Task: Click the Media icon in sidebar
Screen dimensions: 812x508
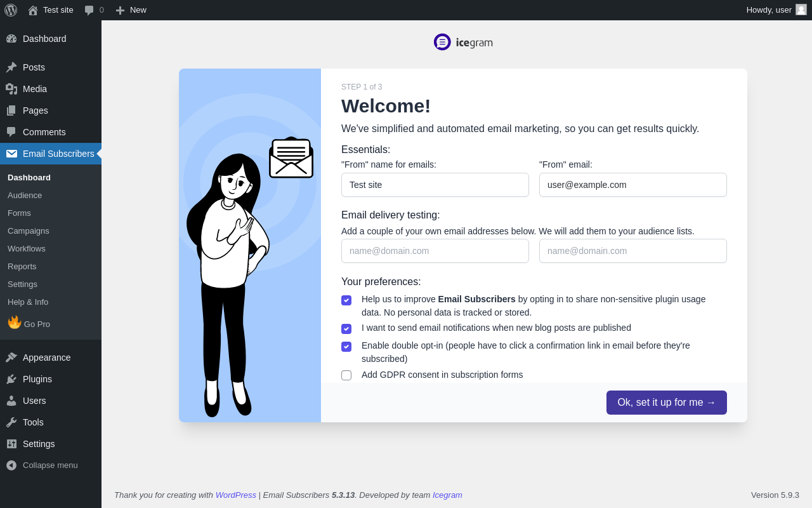Action: pos(11,89)
